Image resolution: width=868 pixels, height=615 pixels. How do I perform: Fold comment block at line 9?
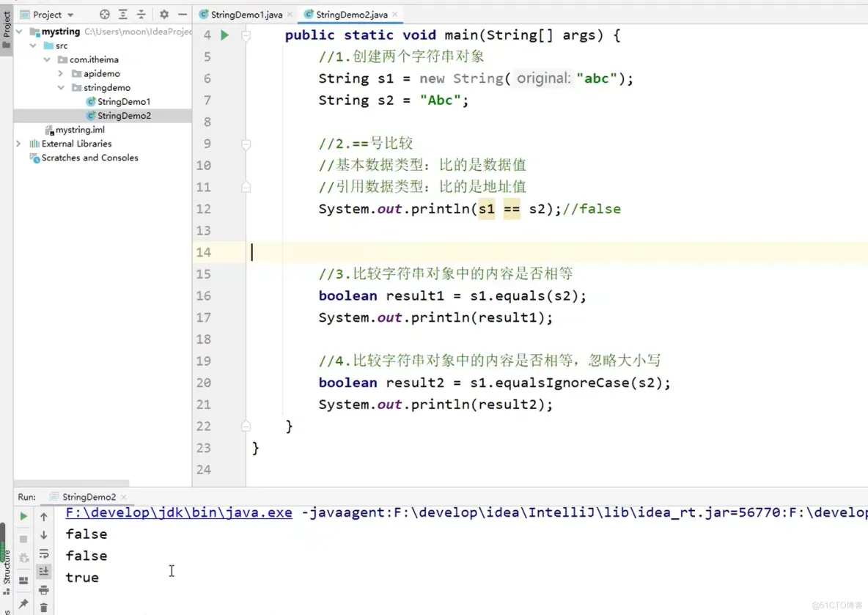click(246, 144)
